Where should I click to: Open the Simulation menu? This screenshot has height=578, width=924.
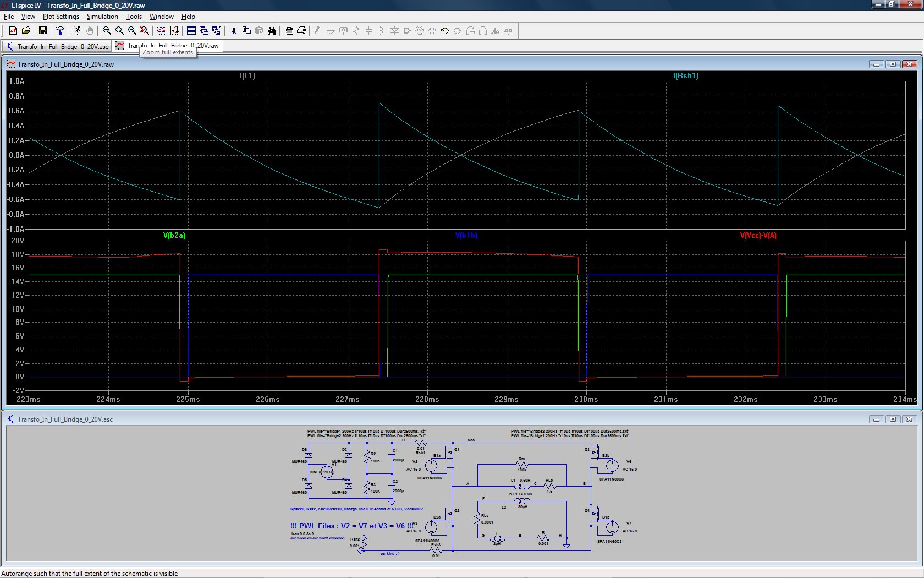tap(102, 17)
